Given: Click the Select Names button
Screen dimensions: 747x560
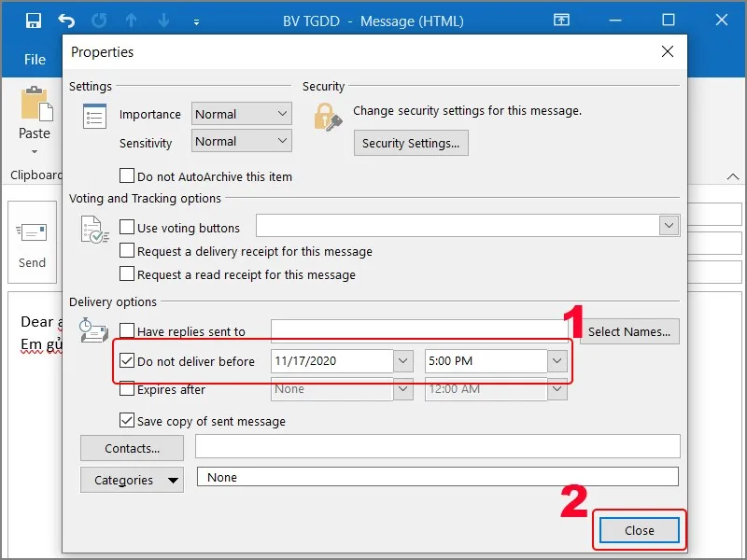Looking at the screenshot, I should tap(629, 331).
